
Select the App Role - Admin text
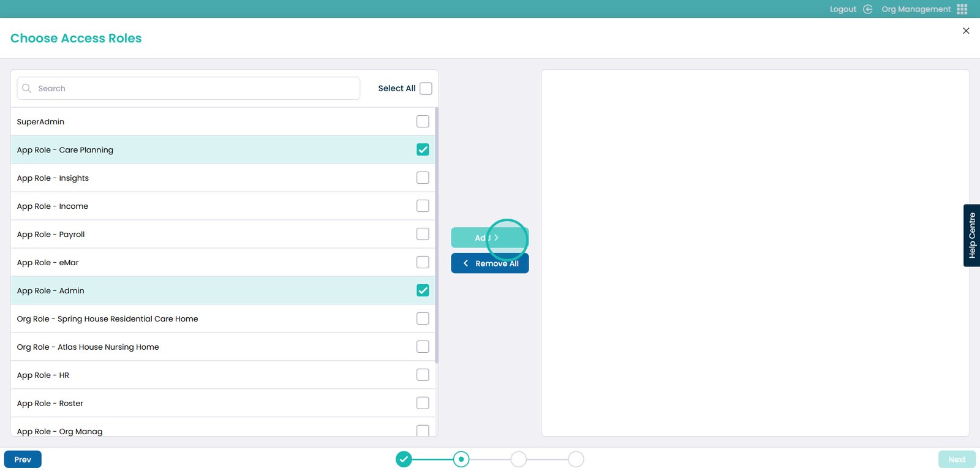50,291
